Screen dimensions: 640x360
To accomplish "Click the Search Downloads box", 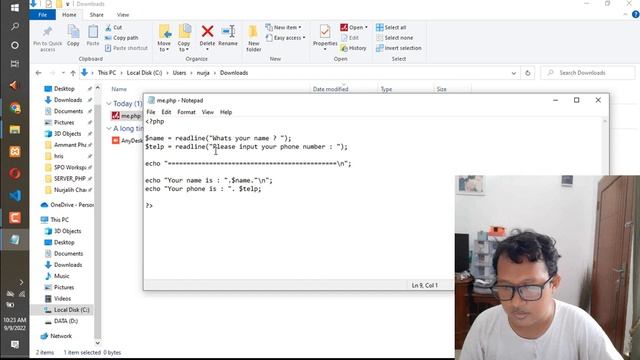I will 588,73.
